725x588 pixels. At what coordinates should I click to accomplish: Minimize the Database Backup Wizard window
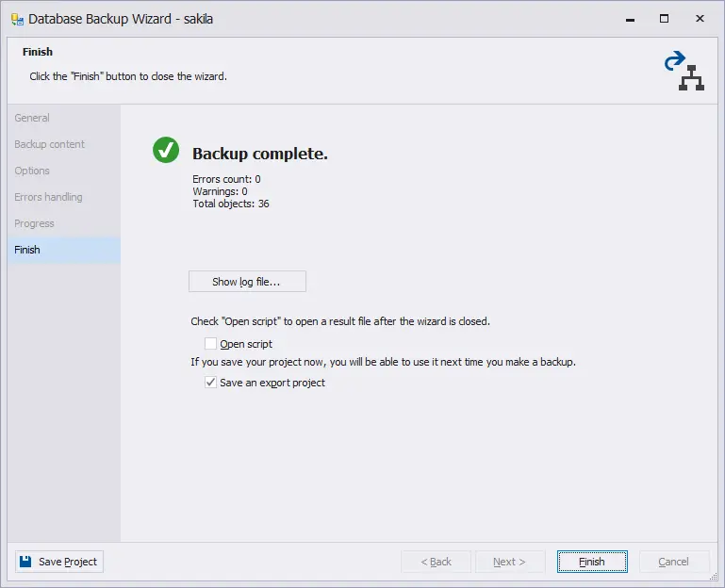click(x=630, y=19)
